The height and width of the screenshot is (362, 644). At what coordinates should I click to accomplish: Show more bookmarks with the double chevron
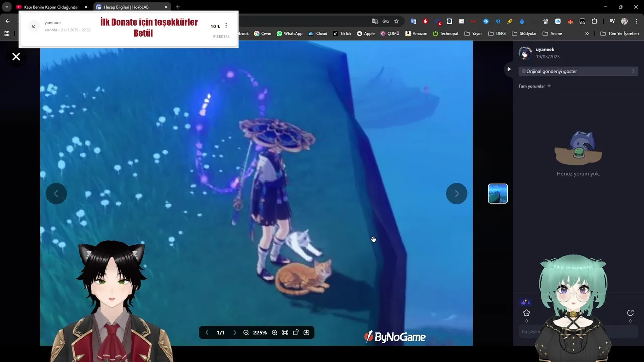coord(587,34)
